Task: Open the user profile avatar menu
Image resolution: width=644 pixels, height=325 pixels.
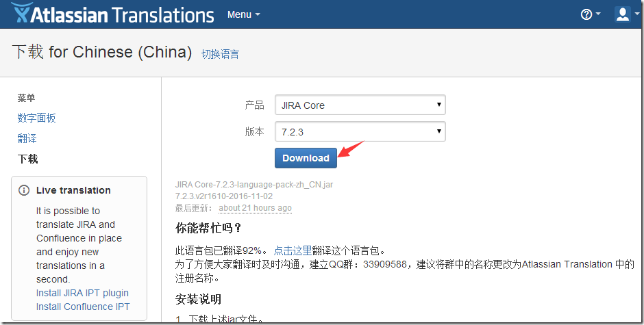Action: [626, 14]
